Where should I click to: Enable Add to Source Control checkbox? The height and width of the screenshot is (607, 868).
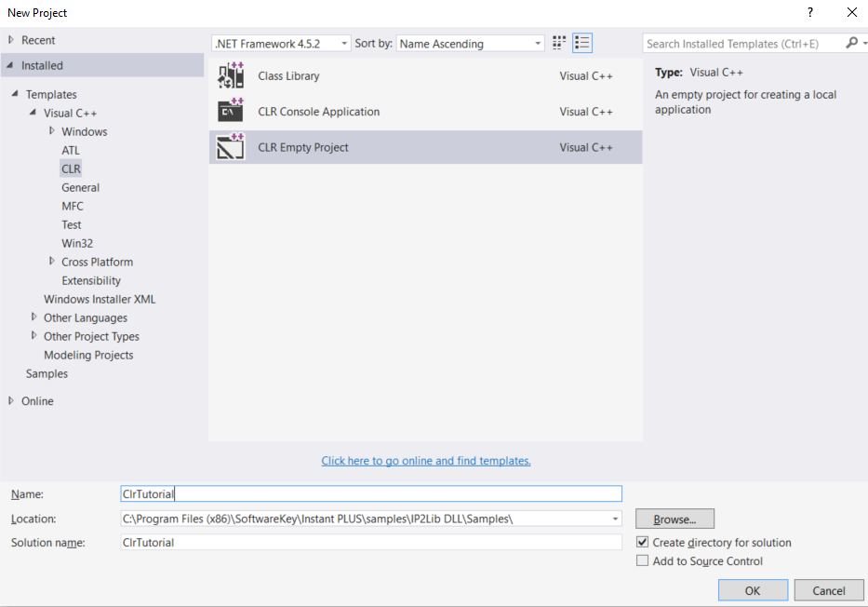pos(642,560)
